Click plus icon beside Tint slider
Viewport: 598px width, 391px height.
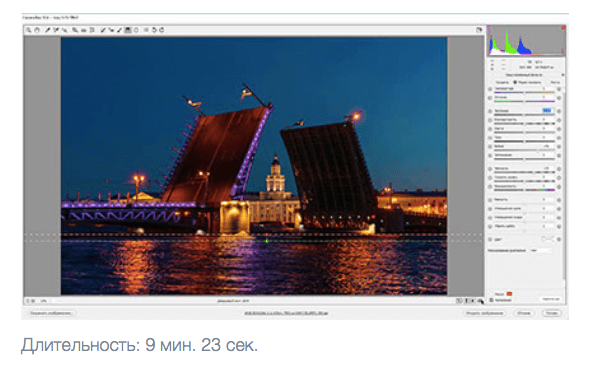point(559,98)
